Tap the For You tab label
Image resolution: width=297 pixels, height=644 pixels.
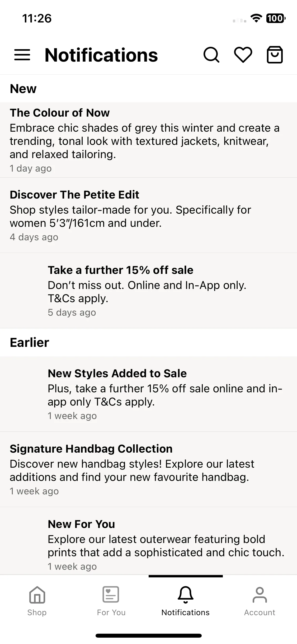(x=111, y=613)
